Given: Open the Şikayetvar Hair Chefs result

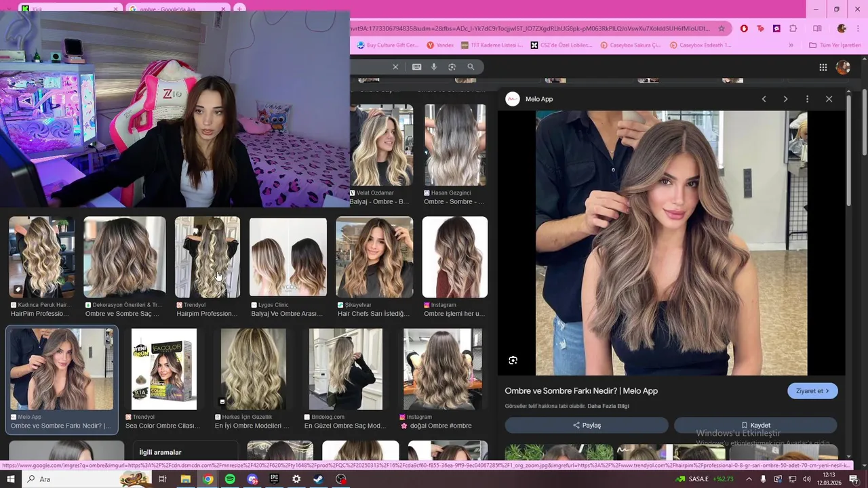Looking at the screenshot, I should coord(374,267).
